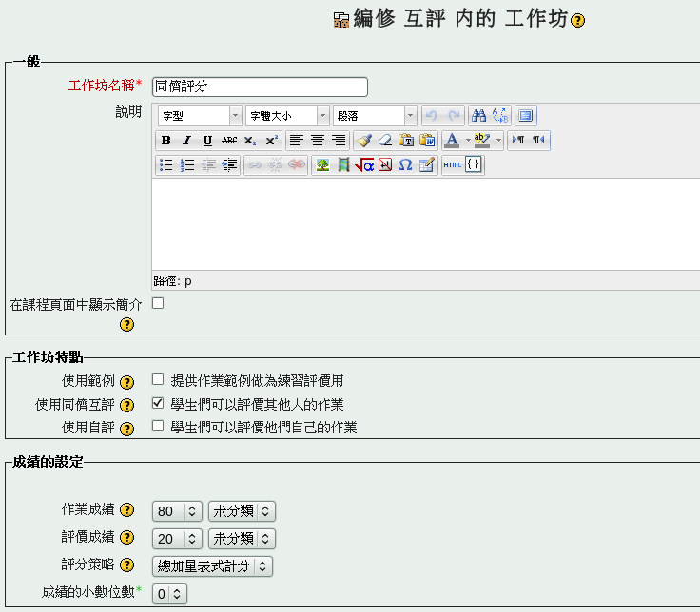Open the 字體大小 font size dropdown
700x612 pixels.
click(286, 116)
